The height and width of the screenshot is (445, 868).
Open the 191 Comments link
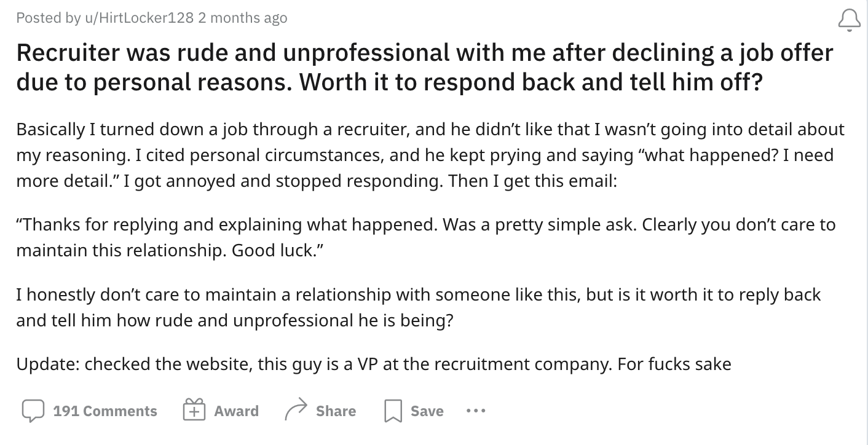click(x=105, y=411)
